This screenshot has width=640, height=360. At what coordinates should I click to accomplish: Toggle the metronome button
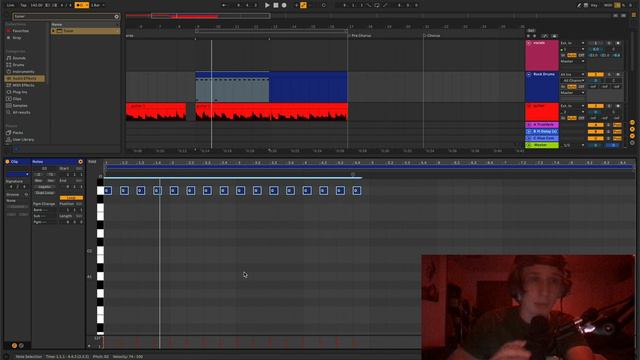click(82, 5)
